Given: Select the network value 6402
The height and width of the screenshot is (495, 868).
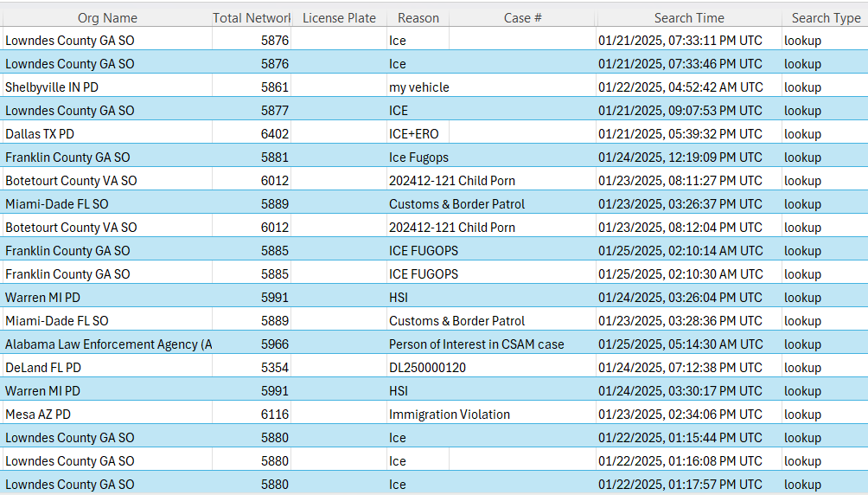Looking at the screenshot, I should [252, 133].
